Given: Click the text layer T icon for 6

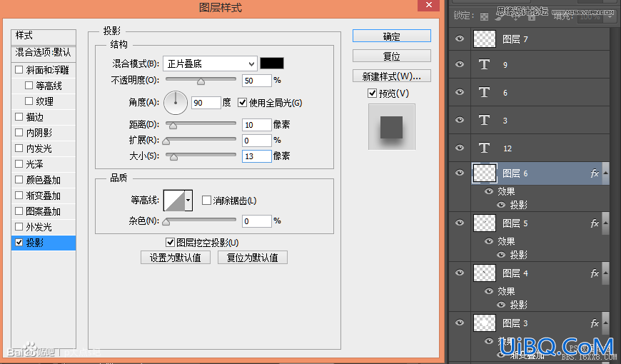Looking at the screenshot, I should (484, 92).
